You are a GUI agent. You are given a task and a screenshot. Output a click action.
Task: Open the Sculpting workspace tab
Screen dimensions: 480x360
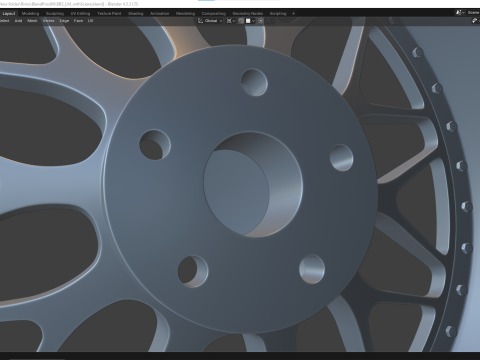click(x=55, y=13)
